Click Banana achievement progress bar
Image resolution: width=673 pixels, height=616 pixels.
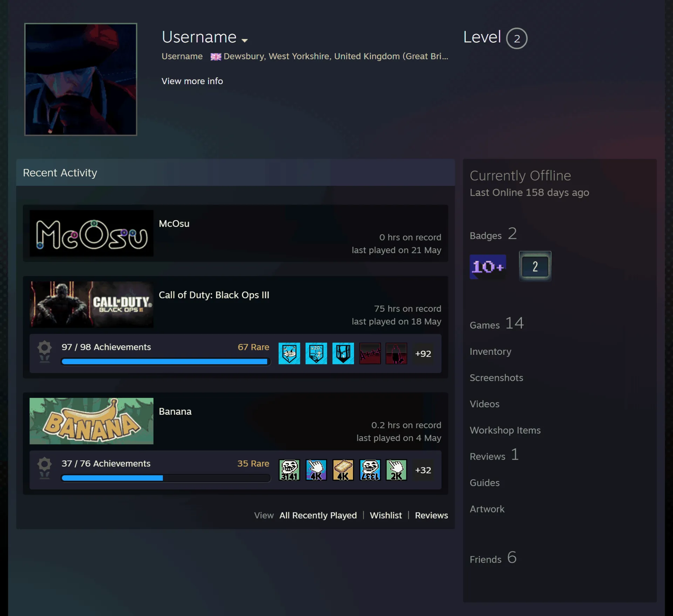(165, 478)
